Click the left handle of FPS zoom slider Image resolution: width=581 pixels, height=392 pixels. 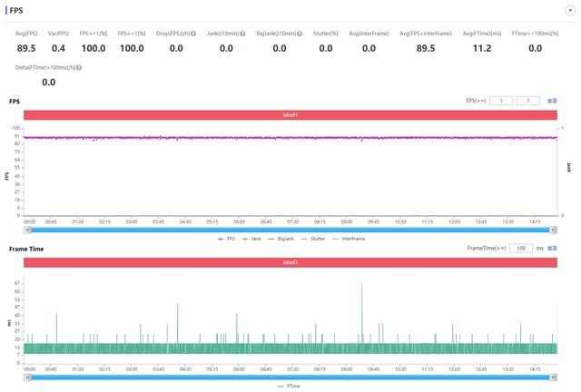[28, 230]
